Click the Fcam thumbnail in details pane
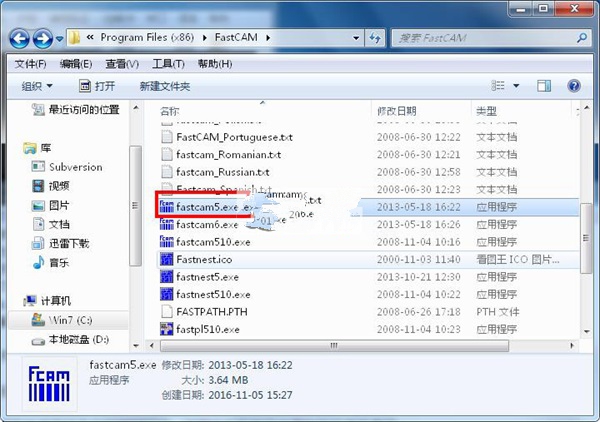 (x=49, y=383)
